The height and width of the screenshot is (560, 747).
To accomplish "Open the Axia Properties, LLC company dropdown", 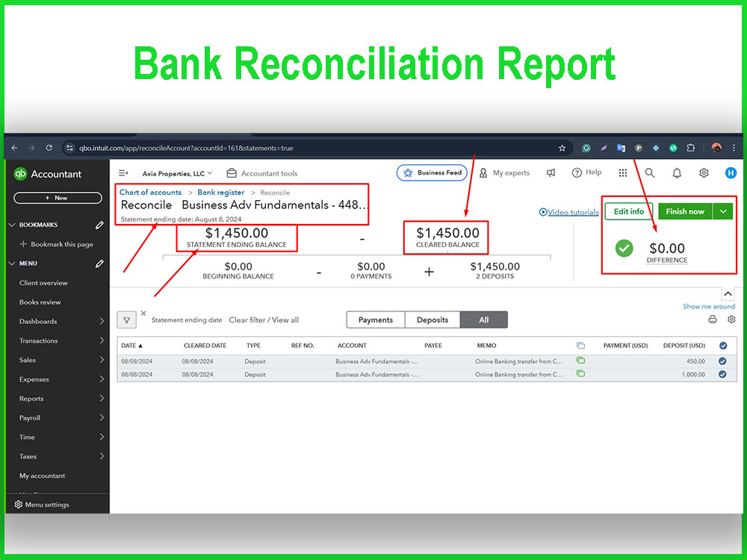I will 177,173.
